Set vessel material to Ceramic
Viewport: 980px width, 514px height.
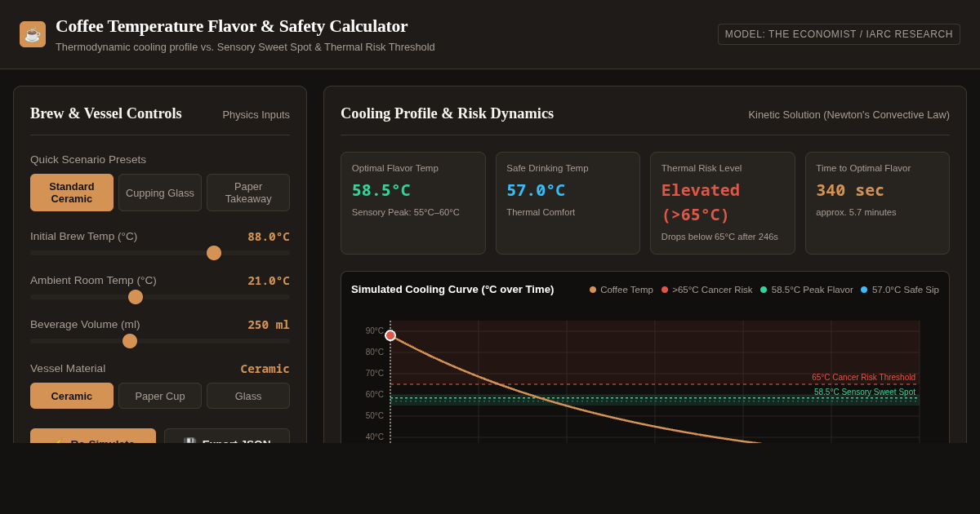point(72,396)
